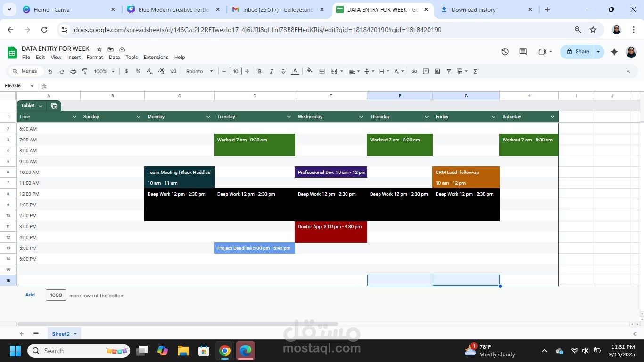Expand the 100% zoom dropdown
This screenshot has width=644, height=362.
coord(104,71)
